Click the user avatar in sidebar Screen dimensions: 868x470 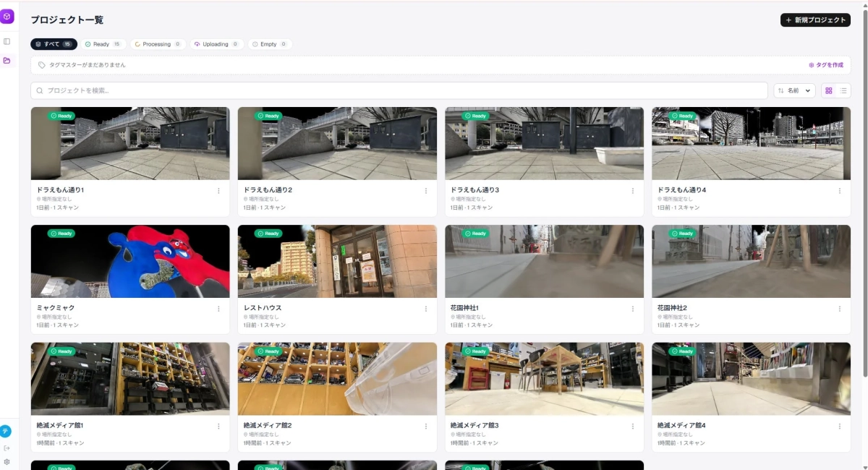click(x=6, y=432)
